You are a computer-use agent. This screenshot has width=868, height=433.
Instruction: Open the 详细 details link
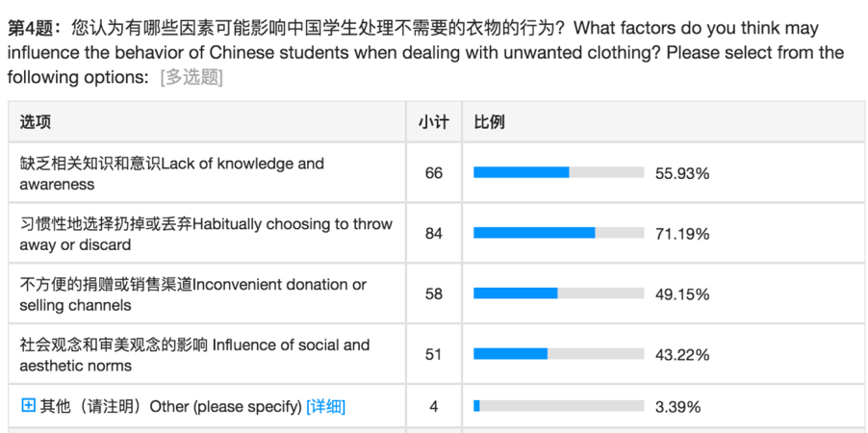(325, 406)
